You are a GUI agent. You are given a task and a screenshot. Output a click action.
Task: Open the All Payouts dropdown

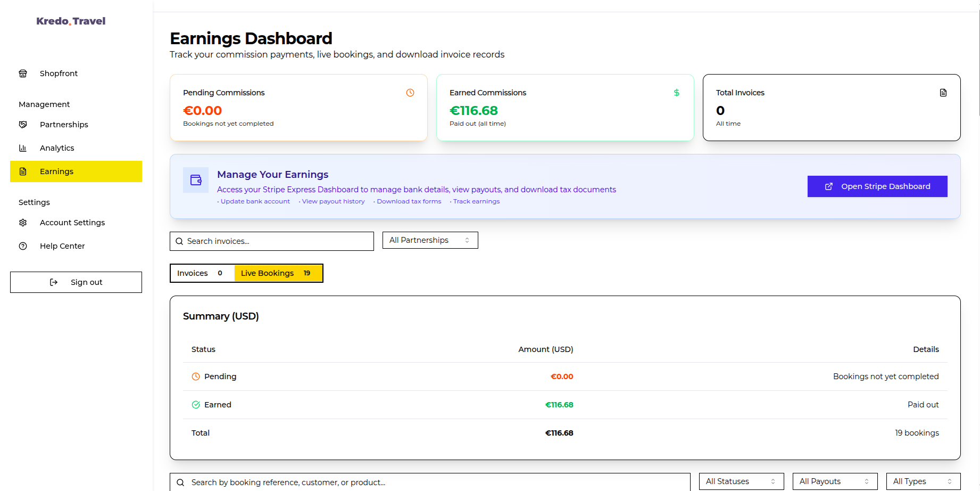835,481
